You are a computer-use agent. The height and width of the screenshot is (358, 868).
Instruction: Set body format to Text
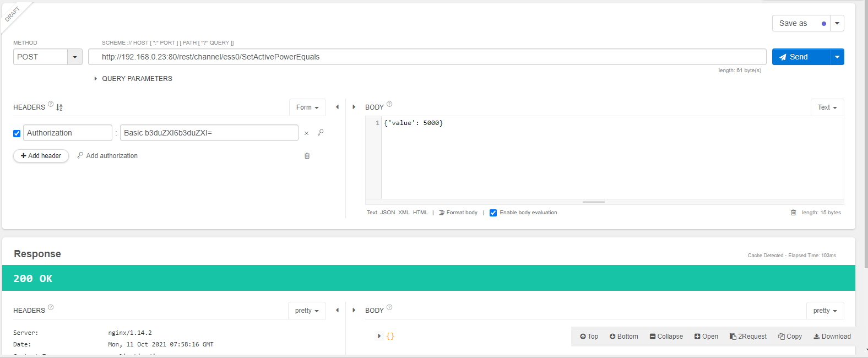(x=372, y=213)
